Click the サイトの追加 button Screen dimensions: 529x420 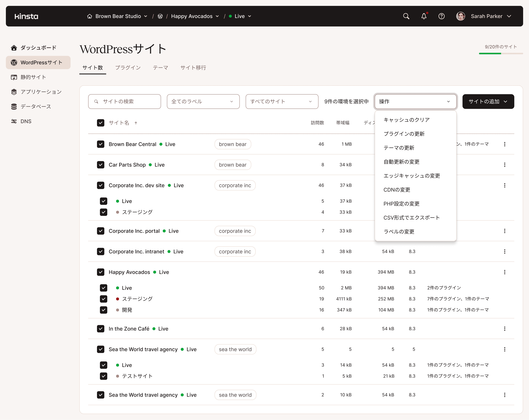[488, 101]
